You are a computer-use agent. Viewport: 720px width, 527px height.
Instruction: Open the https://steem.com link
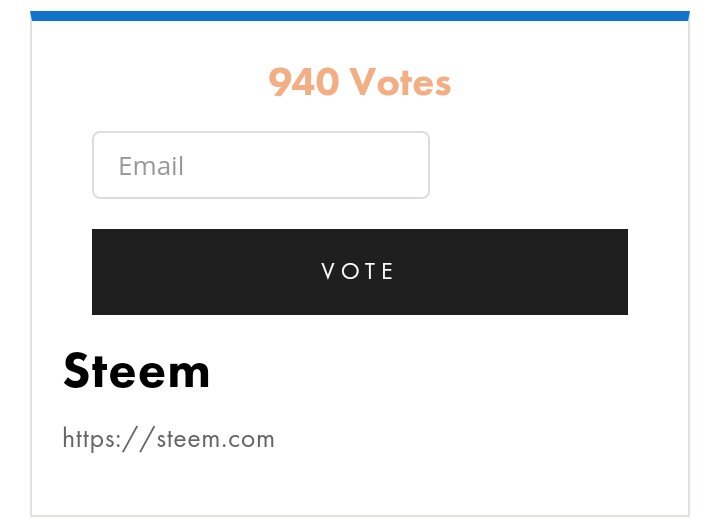coord(168,439)
